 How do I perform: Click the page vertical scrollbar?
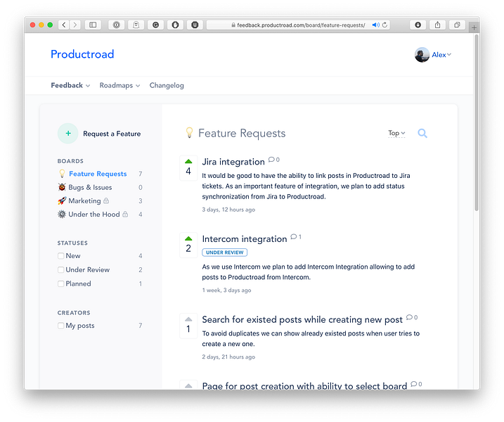[477, 122]
